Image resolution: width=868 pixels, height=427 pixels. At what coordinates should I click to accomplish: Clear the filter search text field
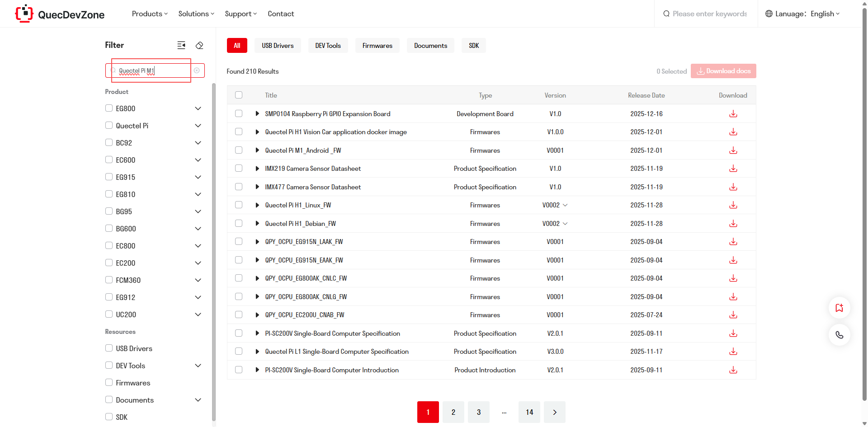pyautogui.click(x=197, y=70)
